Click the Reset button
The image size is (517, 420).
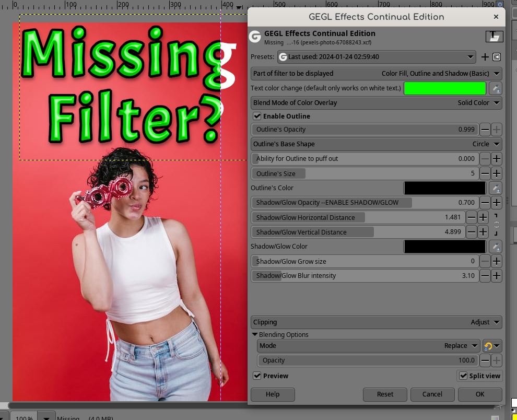pyautogui.click(x=385, y=394)
